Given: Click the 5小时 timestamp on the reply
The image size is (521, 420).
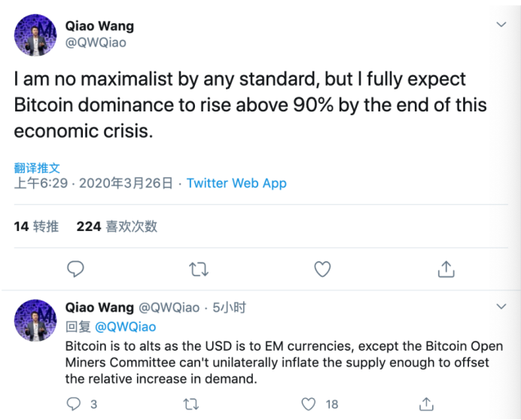Looking at the screenshot, I should (230, 307).
